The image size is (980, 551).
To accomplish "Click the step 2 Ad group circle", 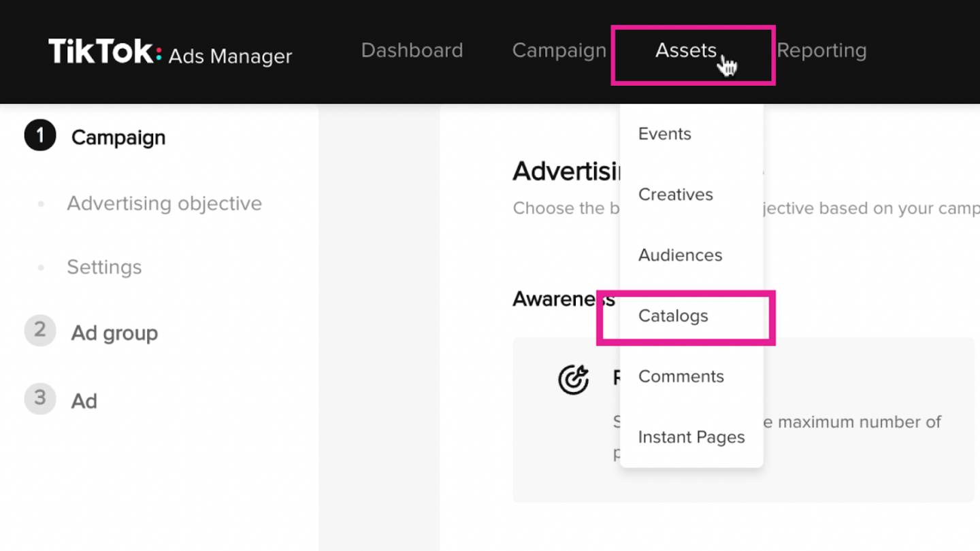I will [x=40, y=331].
